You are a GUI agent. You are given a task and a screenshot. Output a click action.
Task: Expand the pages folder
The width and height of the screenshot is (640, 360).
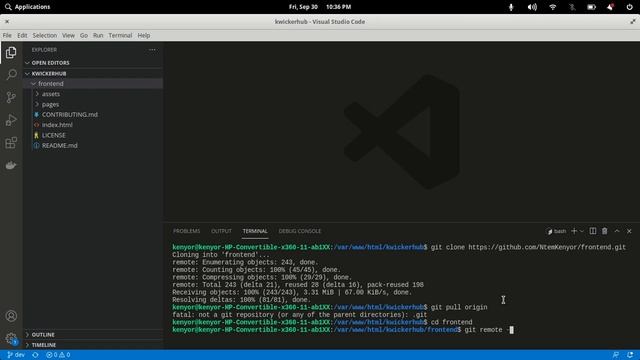[x=93, y=104]
